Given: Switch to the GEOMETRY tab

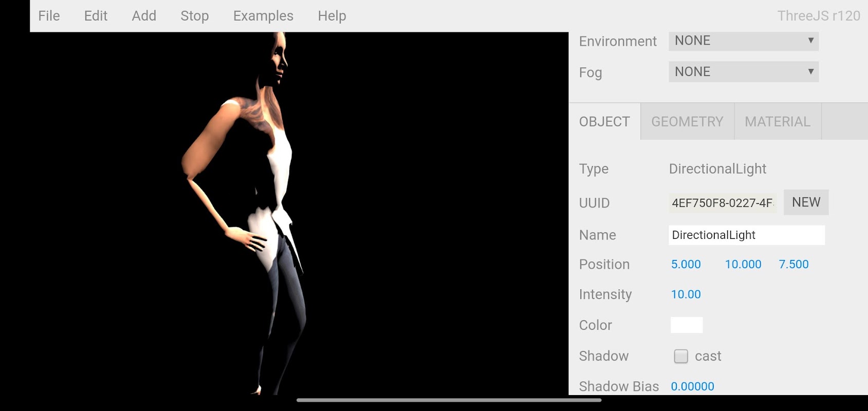Looking at the screenshot, I should pyautogui.click(x=687, y=122).
